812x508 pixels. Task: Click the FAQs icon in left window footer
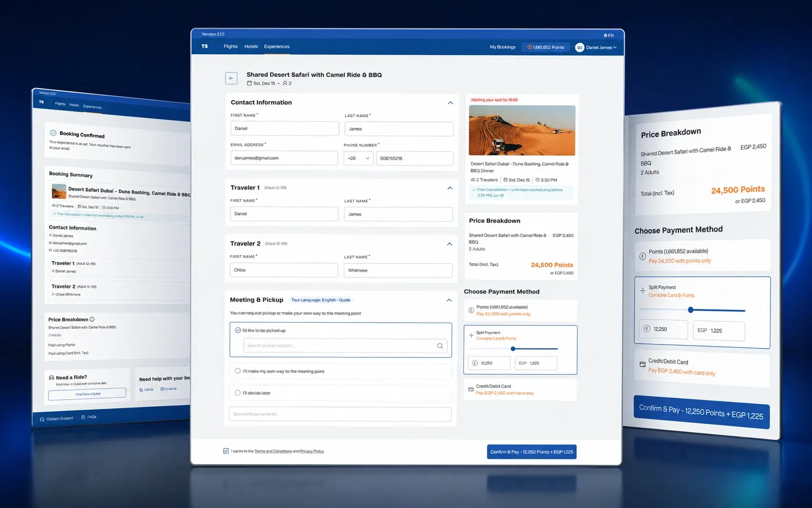[x=83, y=417]
